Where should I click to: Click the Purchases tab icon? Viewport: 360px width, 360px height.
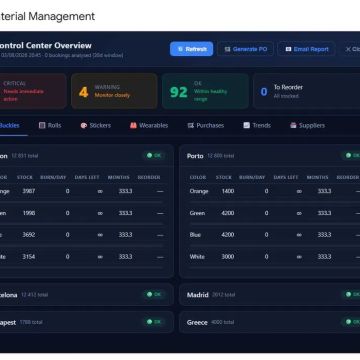point(191,125)
